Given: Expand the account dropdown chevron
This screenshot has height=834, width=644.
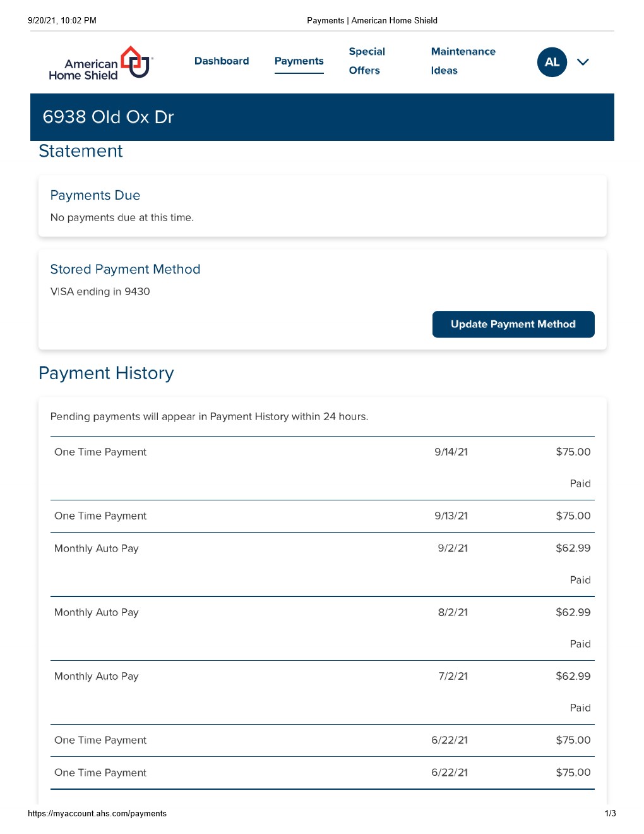Looking at the screenshot, I should [583, 62].
